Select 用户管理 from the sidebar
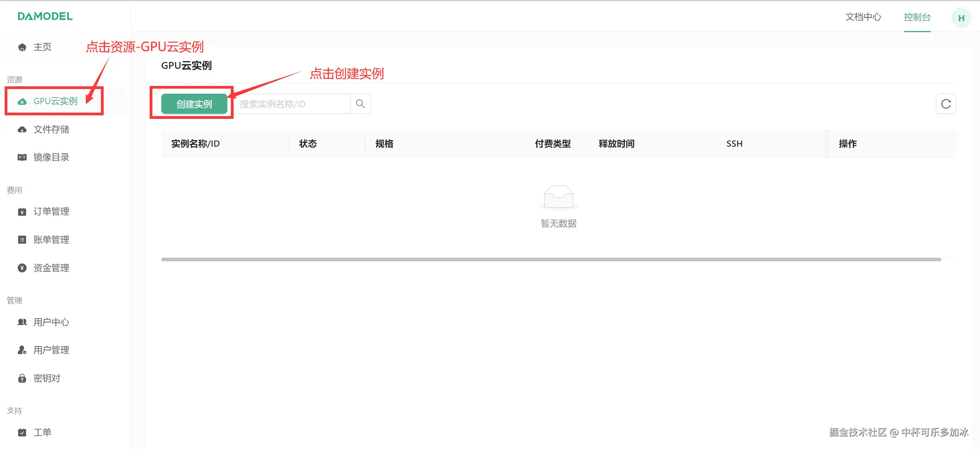 click(51, 350)
